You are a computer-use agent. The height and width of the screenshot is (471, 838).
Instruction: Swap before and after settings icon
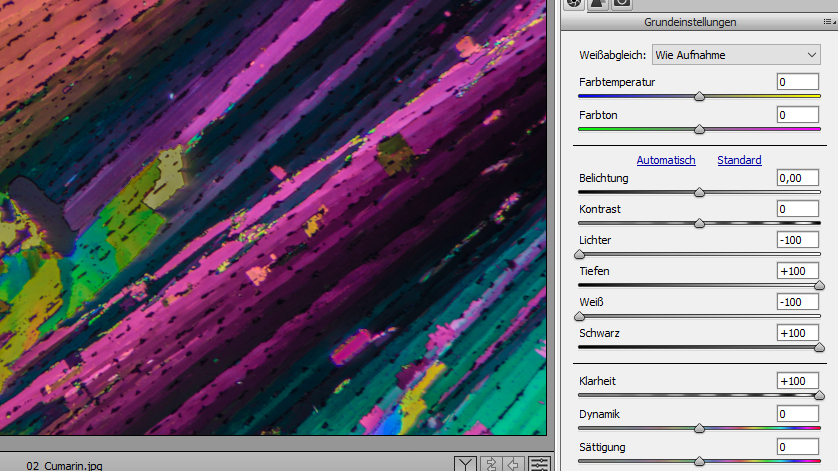click(490, 463)
